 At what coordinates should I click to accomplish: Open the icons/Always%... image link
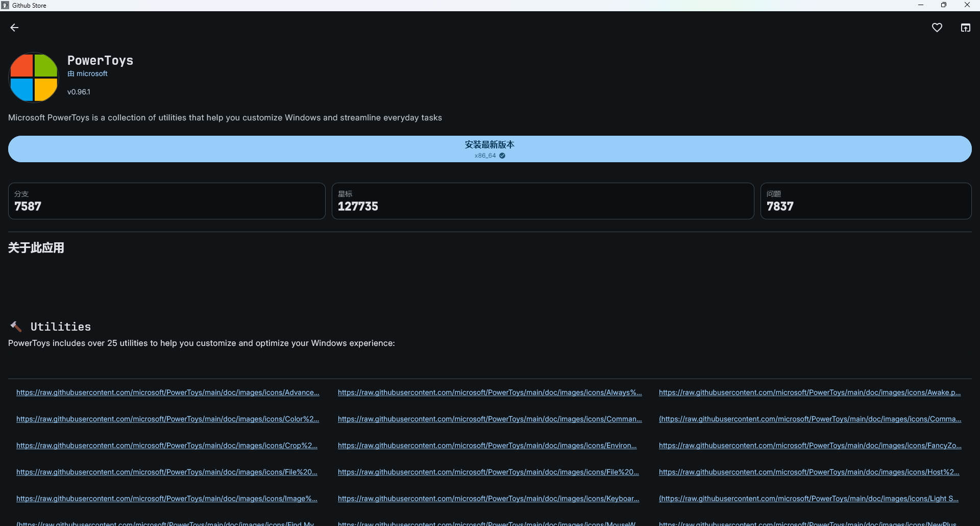[489, 392]
